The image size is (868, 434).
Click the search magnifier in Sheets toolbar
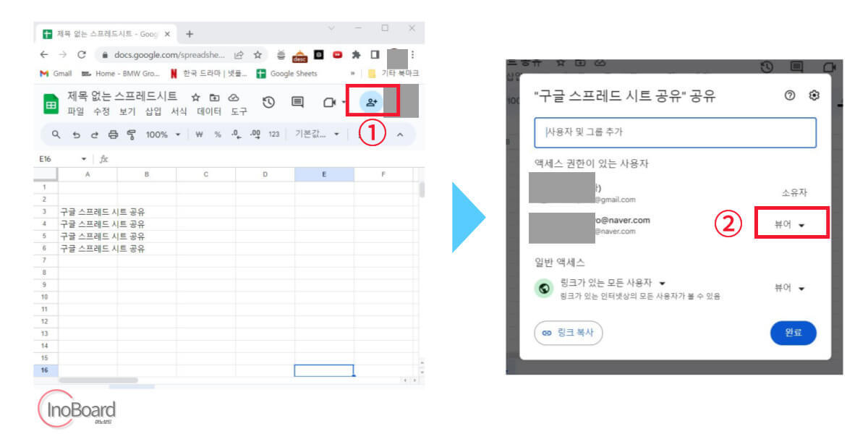click(56, 135)
